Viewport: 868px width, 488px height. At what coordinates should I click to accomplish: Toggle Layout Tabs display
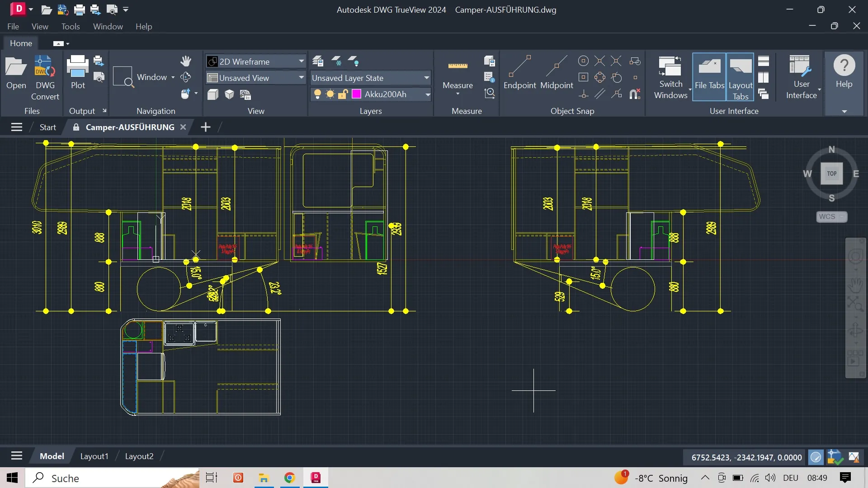(741, 76)
